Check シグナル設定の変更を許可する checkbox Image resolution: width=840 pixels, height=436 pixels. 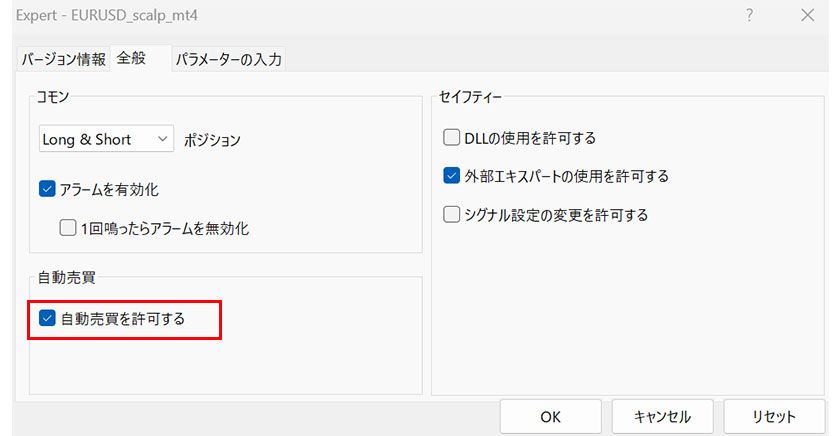pyautogui.click(x=452, y=214)
